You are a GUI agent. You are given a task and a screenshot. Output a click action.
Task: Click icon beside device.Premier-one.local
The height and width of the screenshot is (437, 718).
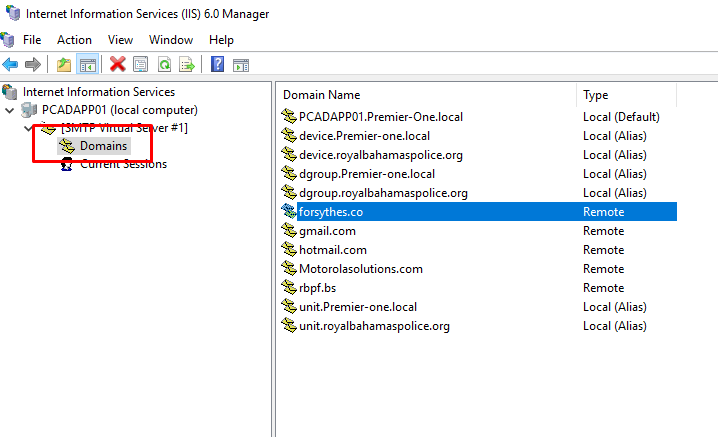point(289,136)
